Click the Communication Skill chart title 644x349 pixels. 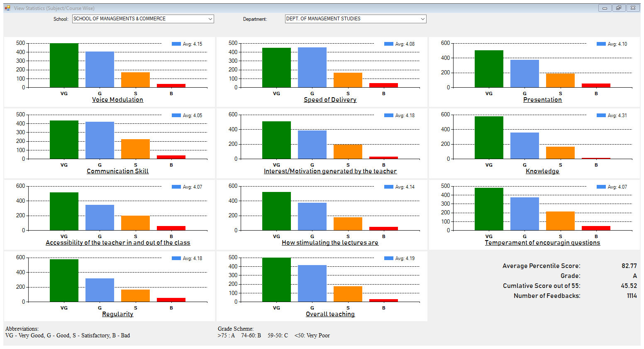(x=117, y=171)
